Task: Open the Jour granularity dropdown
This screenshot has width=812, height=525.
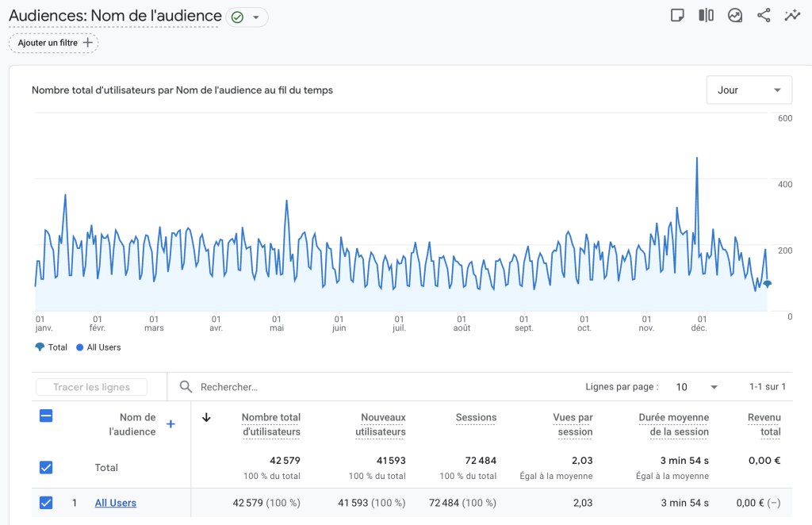Action: click(749, 90)
